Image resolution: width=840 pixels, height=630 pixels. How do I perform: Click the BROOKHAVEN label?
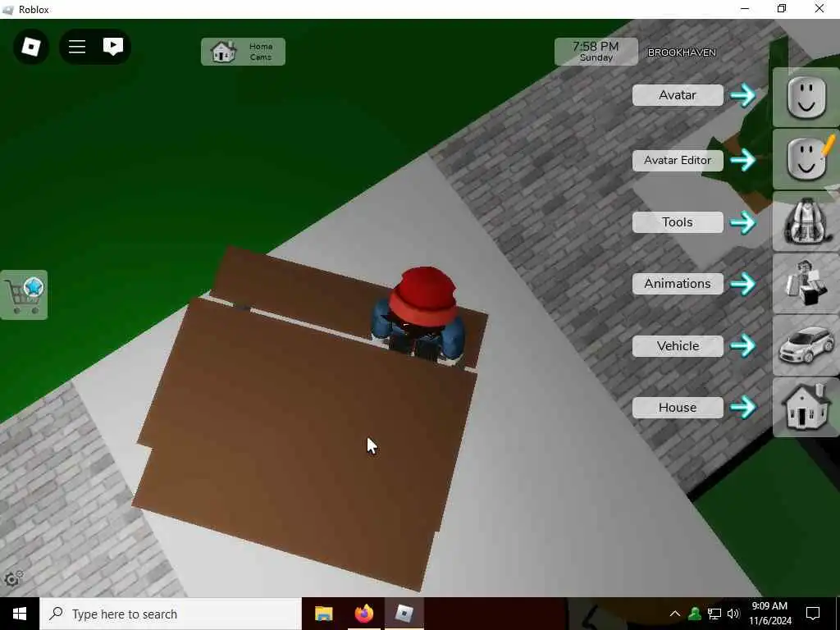682,52
